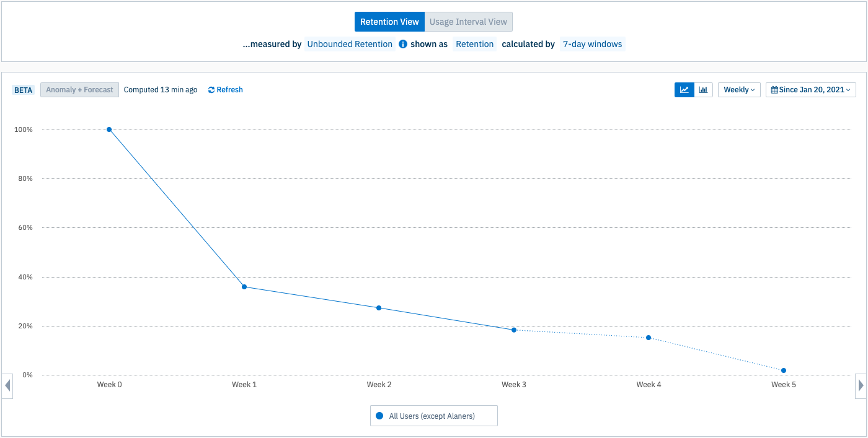
Task: Open the 7-day windows selector
Action: (x=593, y=44)
